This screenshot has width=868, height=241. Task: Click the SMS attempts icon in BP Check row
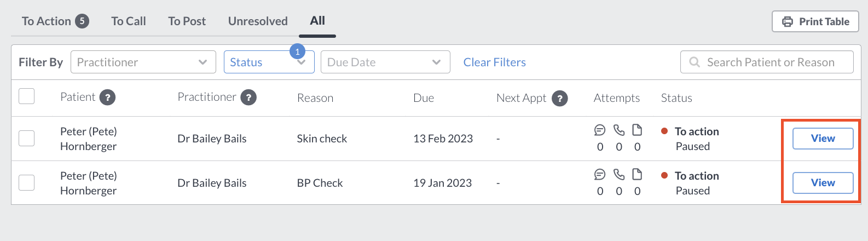pyautogui.click(x=600, y=175)
